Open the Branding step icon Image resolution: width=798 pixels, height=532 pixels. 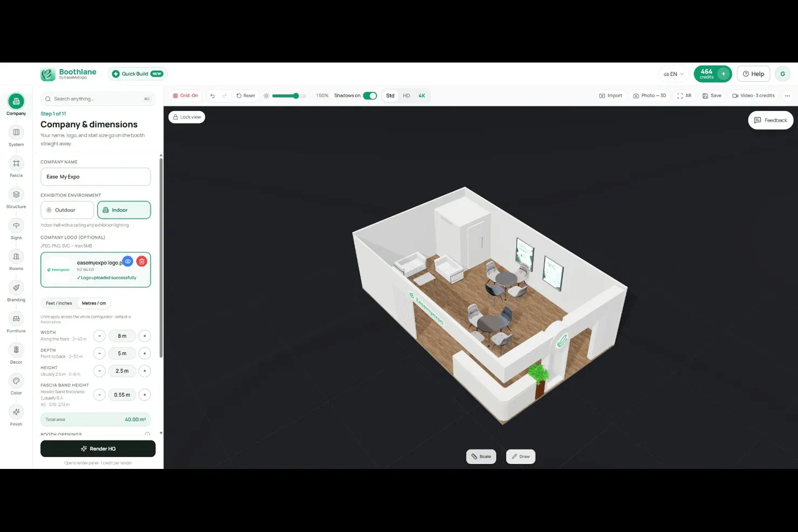pyautogui.click(x=16, y=288)
